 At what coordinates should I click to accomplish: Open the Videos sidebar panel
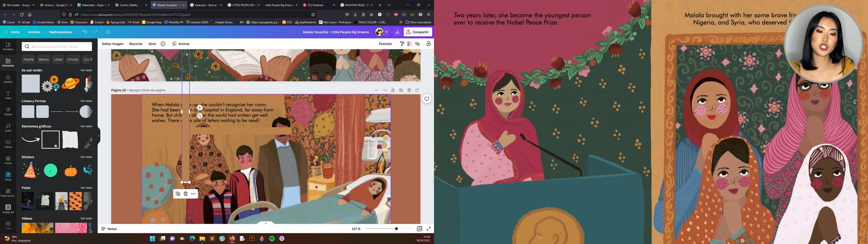pos(8,144)
